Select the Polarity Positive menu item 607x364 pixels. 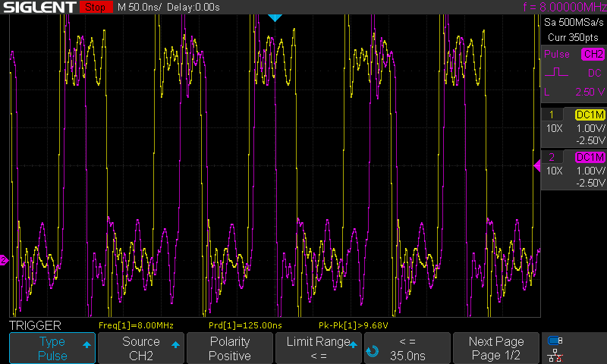pyautogui.click(x=230, y=349)
